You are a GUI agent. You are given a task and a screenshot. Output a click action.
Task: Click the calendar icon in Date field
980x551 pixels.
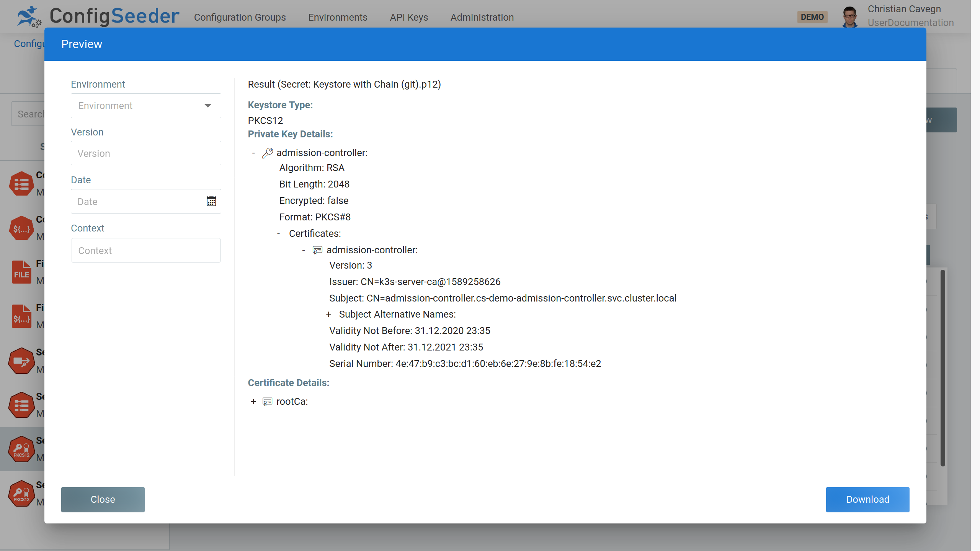point(211,201)
